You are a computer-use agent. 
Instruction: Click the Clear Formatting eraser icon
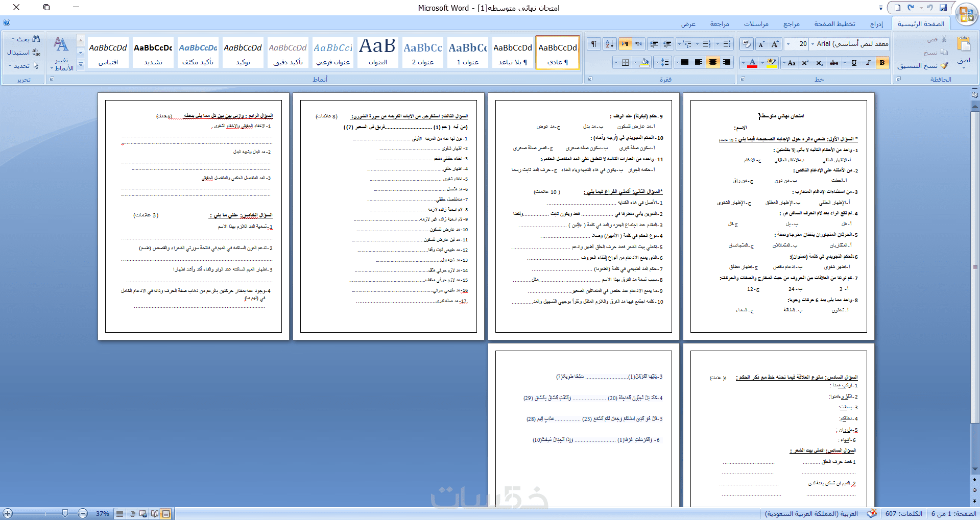tap(747, 44)
